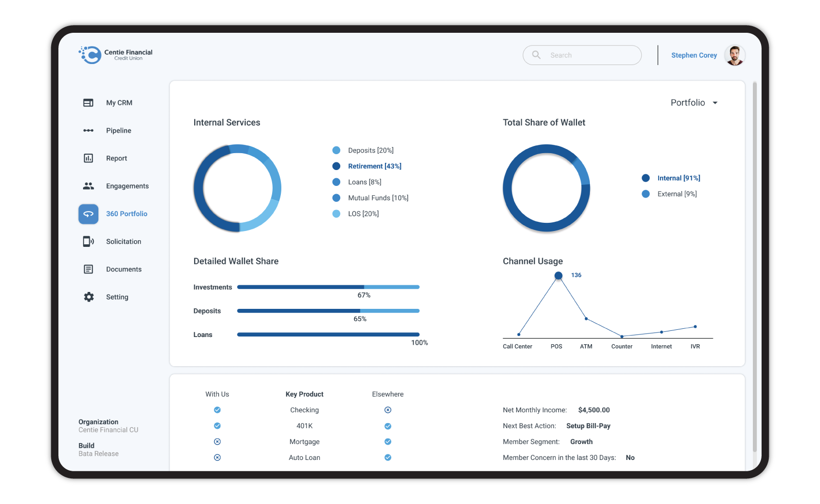The image size is (820, 504).
Task: Click the IVR chart data point
Action: [x=695, y=326]
